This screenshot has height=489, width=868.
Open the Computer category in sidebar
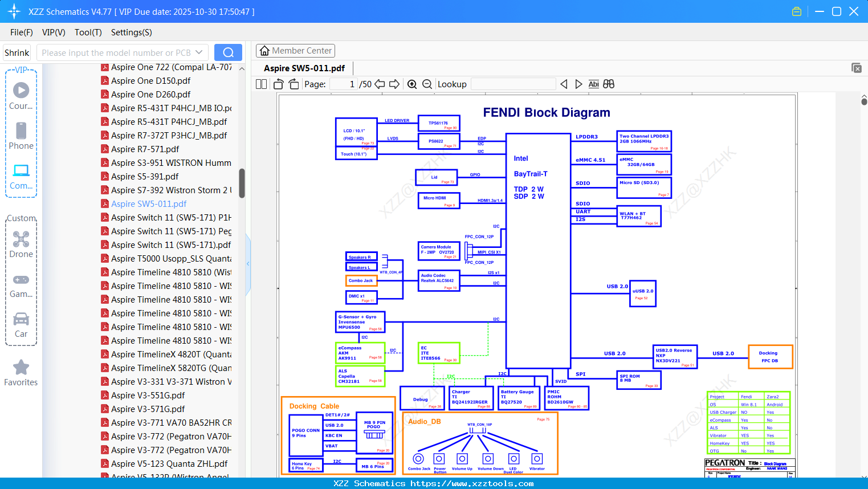coord(21,177)
